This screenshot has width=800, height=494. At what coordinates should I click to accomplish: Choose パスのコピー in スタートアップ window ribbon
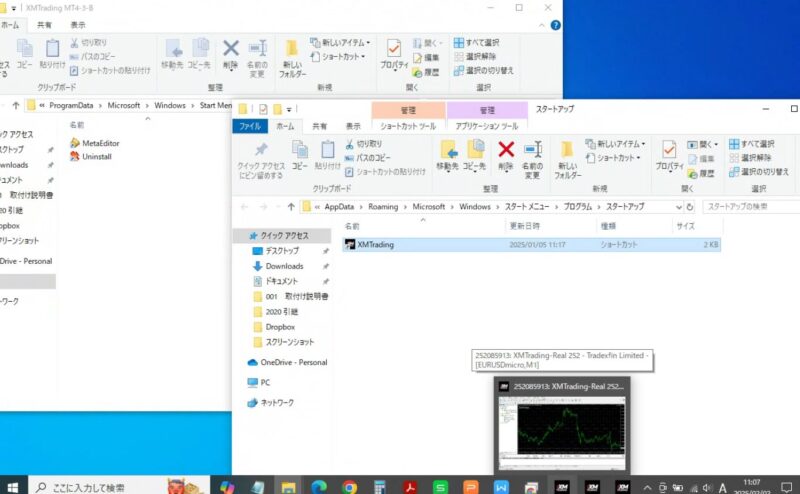(367, 158)
